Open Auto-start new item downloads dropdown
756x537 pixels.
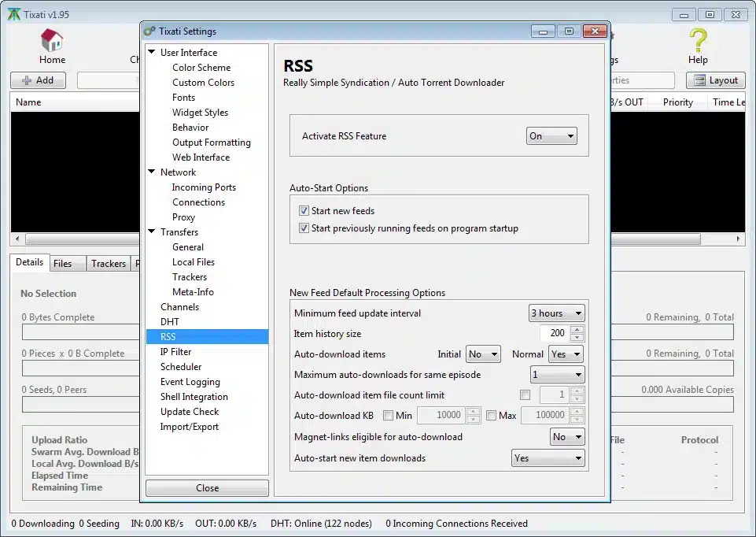click(548, 458)
